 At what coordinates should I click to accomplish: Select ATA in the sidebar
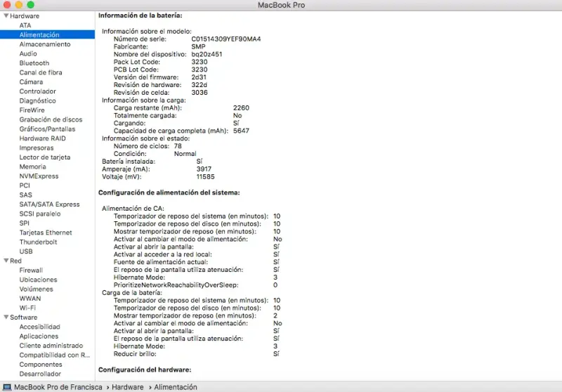tap(25, 25)
